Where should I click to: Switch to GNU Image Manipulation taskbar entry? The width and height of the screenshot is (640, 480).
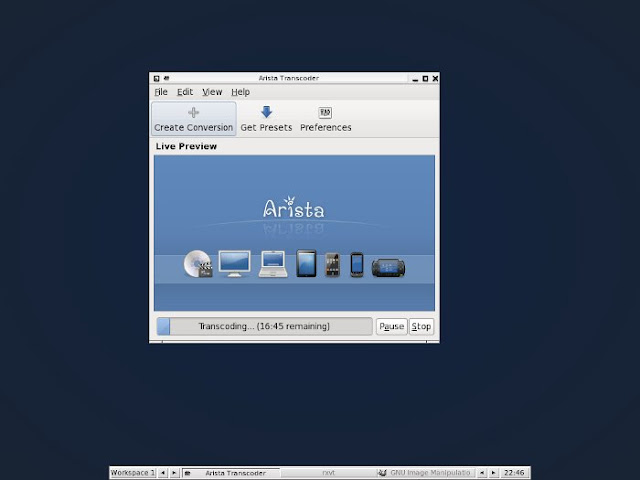click(425, 473)
